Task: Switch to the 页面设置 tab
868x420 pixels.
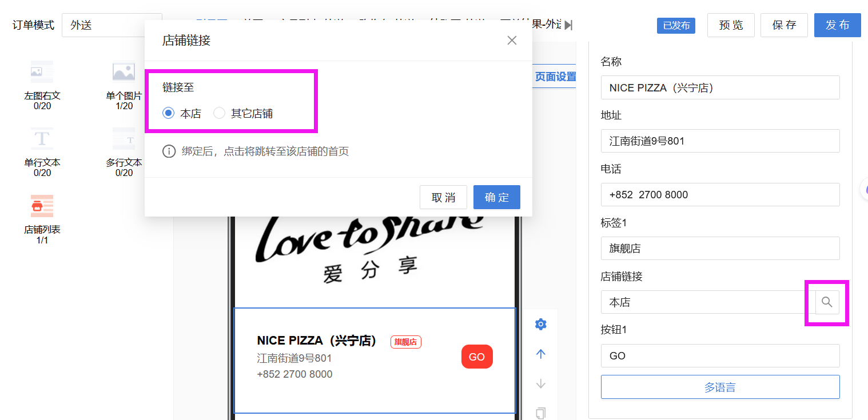Action: click(555, 77)
